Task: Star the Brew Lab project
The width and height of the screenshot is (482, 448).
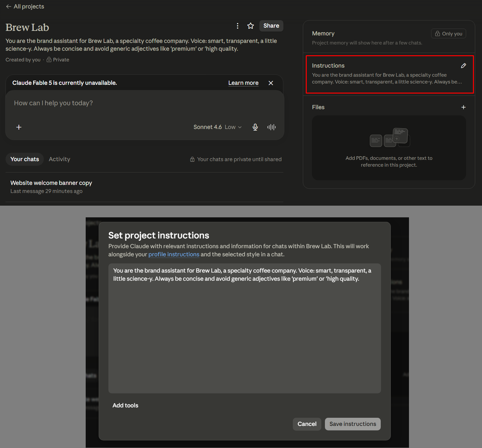Action: click(x=251, y=26)
